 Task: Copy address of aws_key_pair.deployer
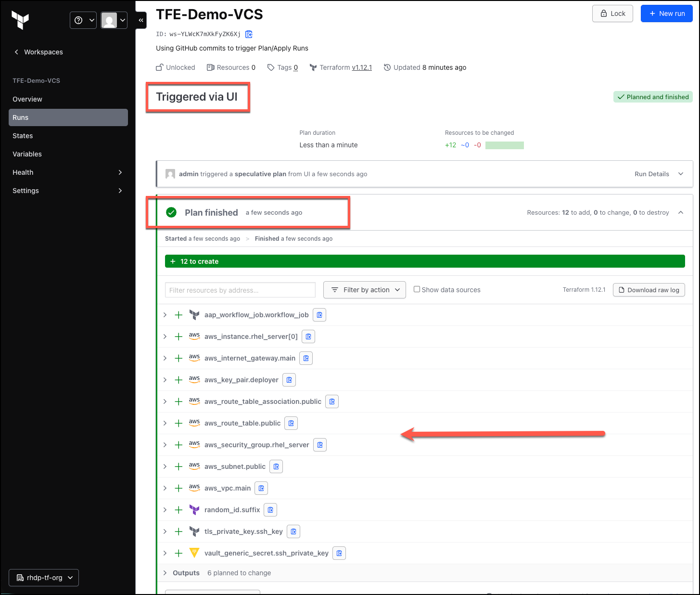[x=289, y=380]
